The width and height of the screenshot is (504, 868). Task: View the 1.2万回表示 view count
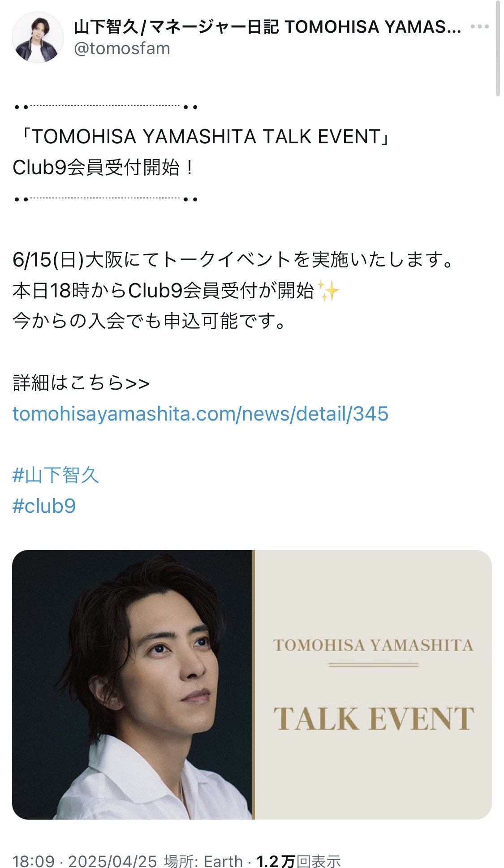(x=298, y=861)
